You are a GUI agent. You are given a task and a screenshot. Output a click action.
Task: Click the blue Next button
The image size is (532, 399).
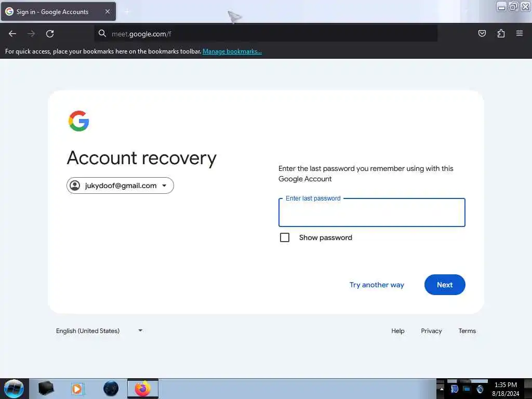pos(445,285)
